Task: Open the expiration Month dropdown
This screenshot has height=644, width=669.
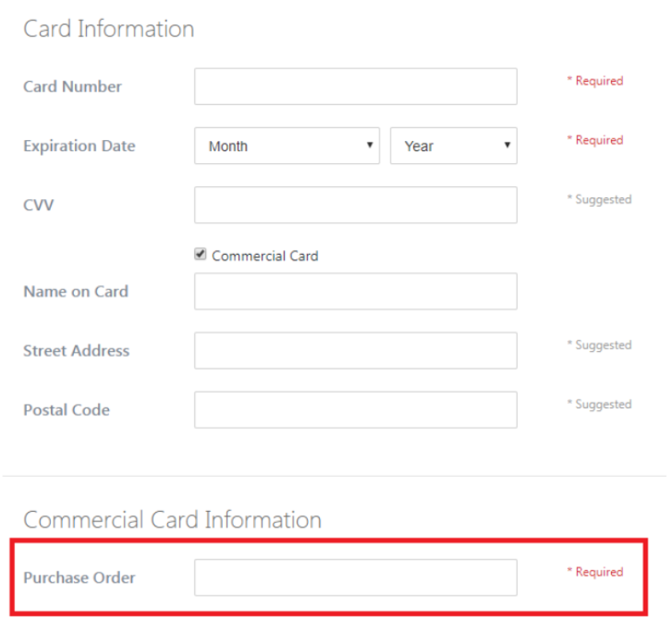Action: click(x=286, y=146)
